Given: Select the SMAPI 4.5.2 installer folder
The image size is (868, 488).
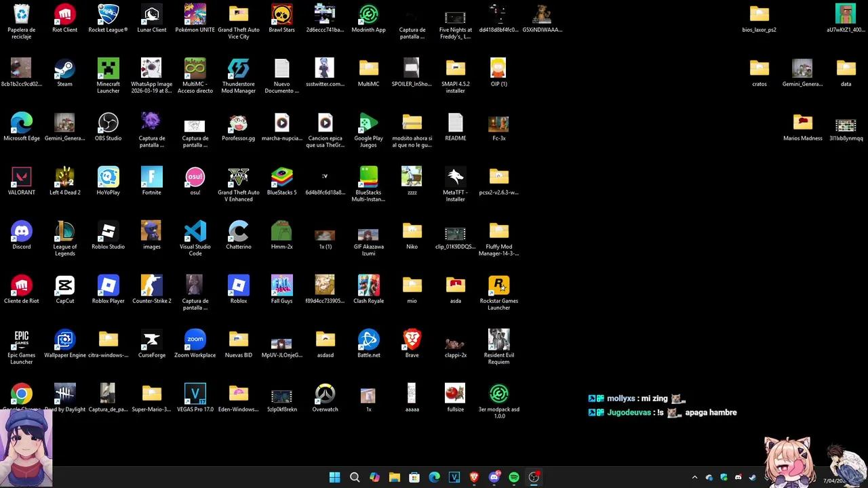Looking at the screenshot, I should click(455, 76).
